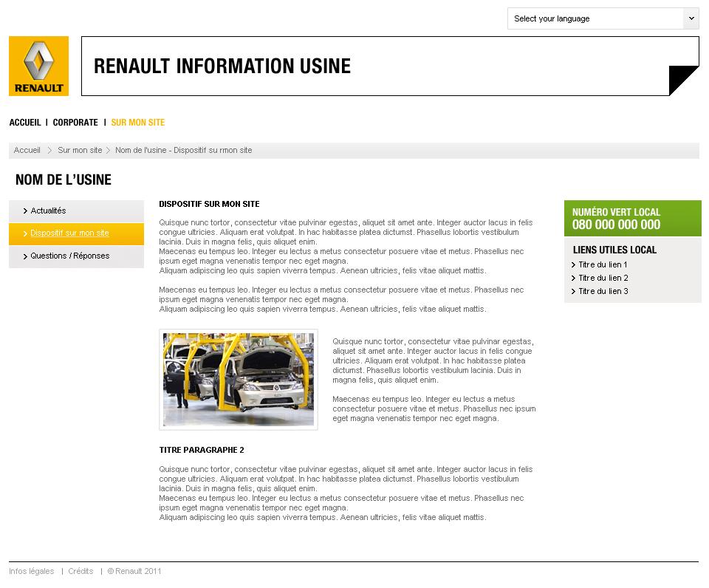The height and width of the screenshot is (588, 709).
Task: Open the Titre du lien 3 link
Action: coord(603,291)
